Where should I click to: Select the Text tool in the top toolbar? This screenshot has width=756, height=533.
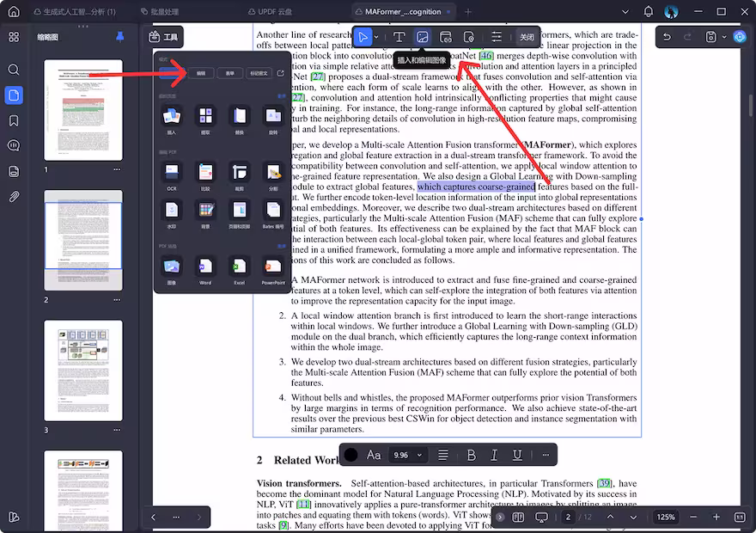(399, 36)
